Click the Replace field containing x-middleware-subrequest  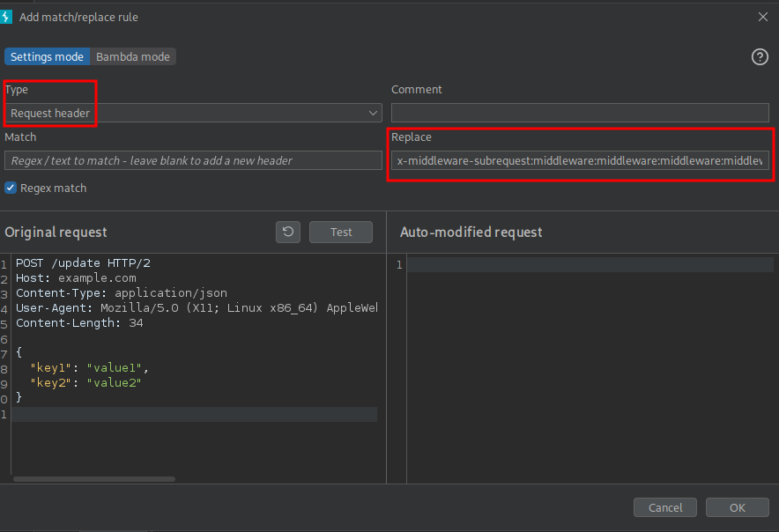coord(580,160)
